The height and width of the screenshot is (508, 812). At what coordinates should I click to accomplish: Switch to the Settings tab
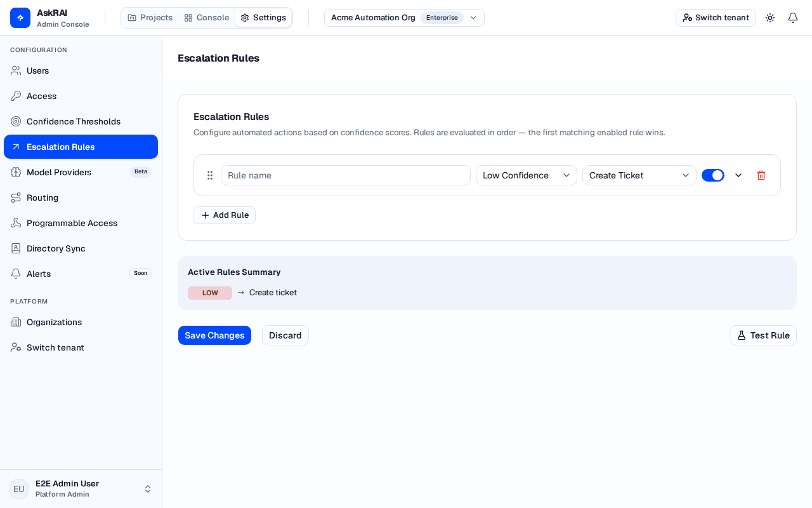[263, 18]
